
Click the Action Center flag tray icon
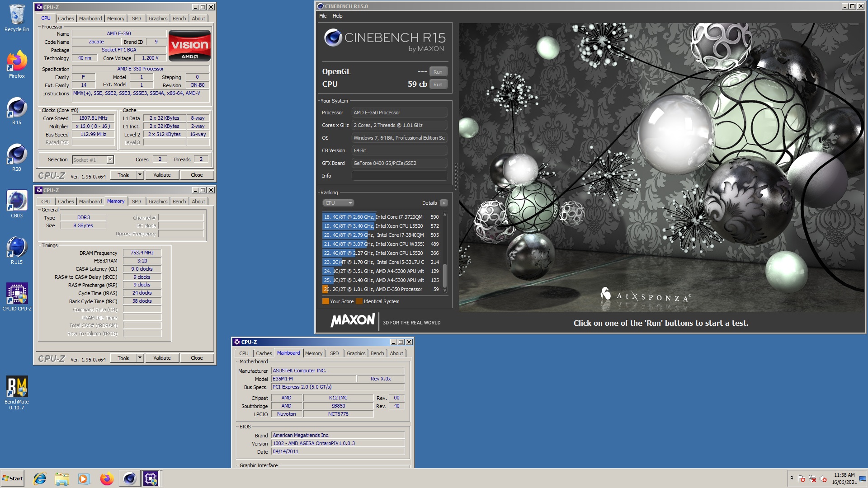click(802, 479)
